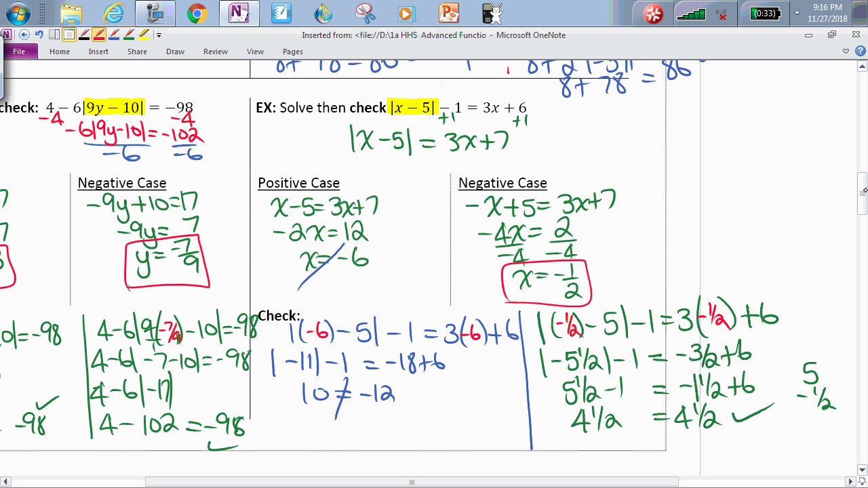868x488 pixels.
Task: Select the green pen in quick access toolbar
Action: coord(129,35)
